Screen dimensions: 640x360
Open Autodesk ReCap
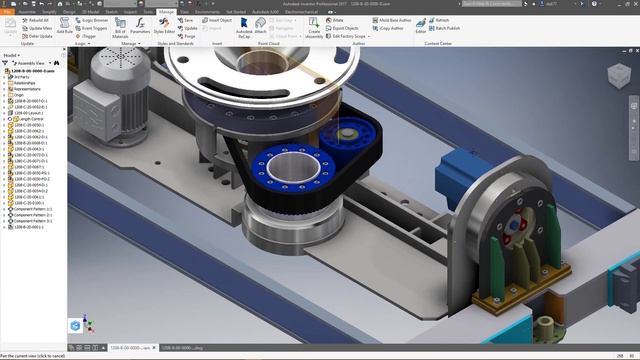[244, 28]
